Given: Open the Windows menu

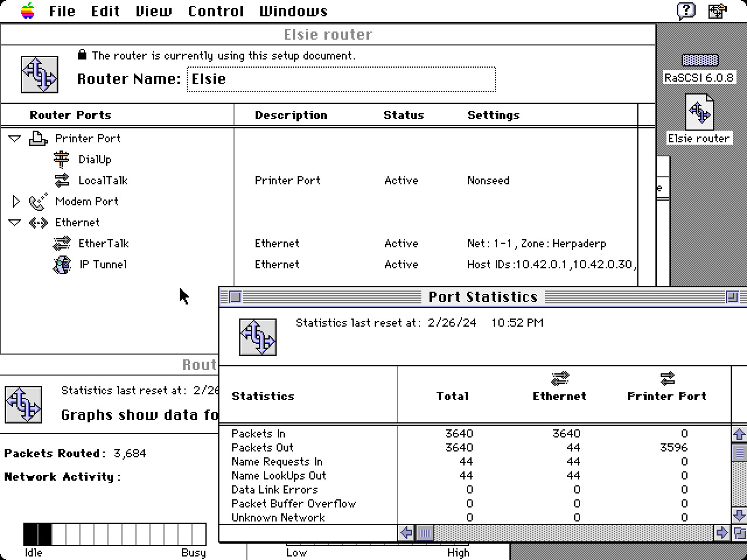Looking at the screenshot, I should coord(293,11).
